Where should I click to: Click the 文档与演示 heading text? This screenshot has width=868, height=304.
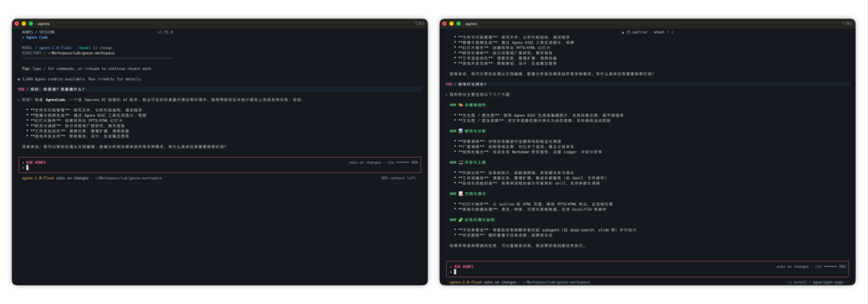click(475, 194)
